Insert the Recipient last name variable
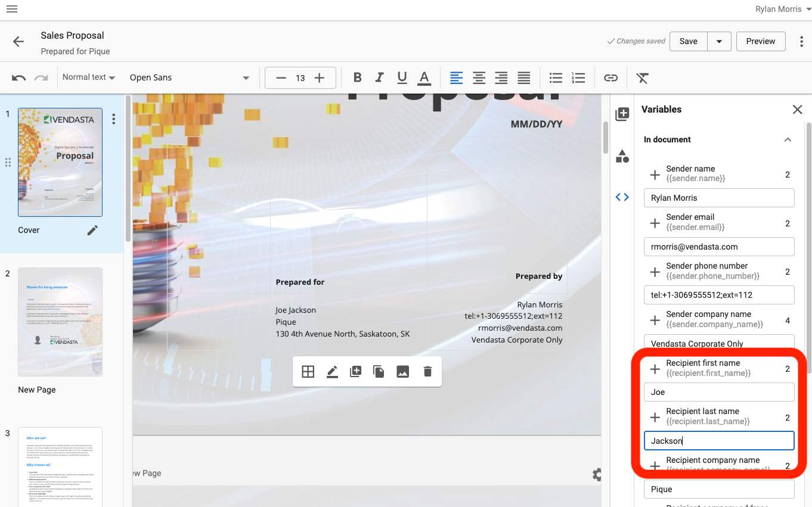The image size is (812, 507). (655, 417)
